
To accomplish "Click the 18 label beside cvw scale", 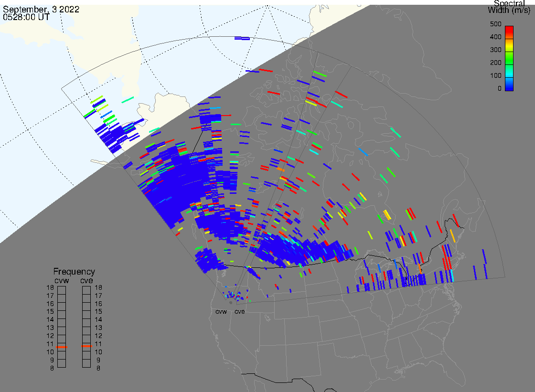I will coord(50,287).
